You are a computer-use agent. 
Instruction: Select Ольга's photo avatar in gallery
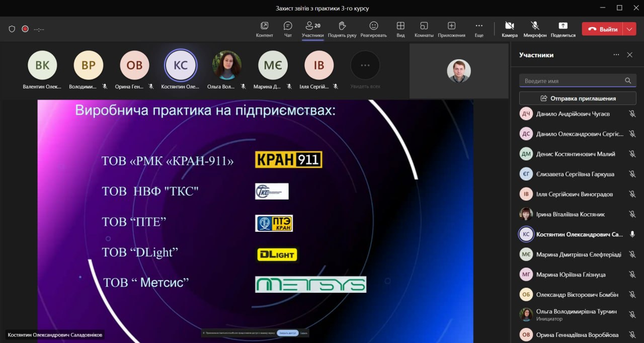(x=227, y=65)
